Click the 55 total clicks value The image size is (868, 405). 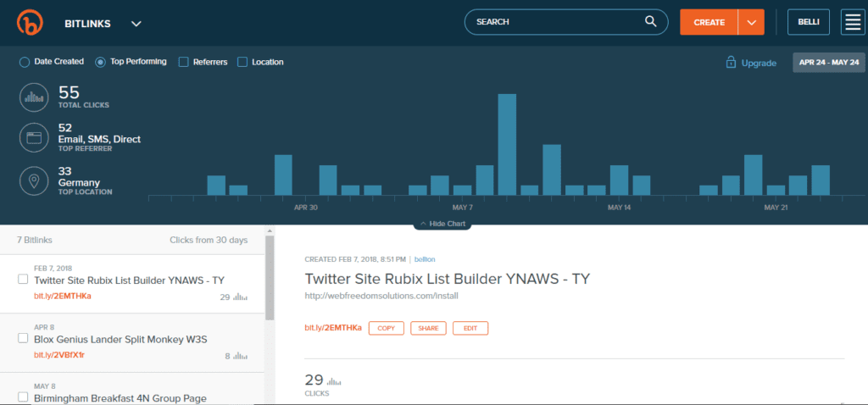tap(70, 92)
